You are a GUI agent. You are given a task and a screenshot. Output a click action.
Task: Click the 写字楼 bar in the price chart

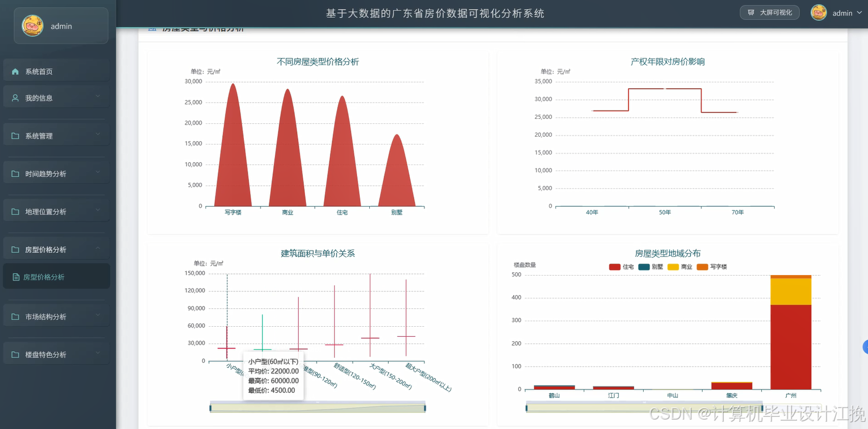click(x=233, y=156)
